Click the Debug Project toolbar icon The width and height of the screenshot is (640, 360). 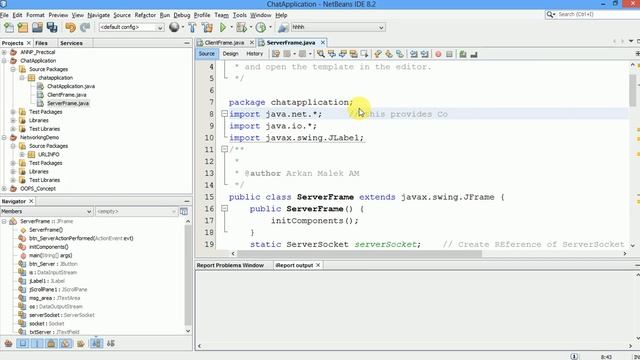(242, 27)
